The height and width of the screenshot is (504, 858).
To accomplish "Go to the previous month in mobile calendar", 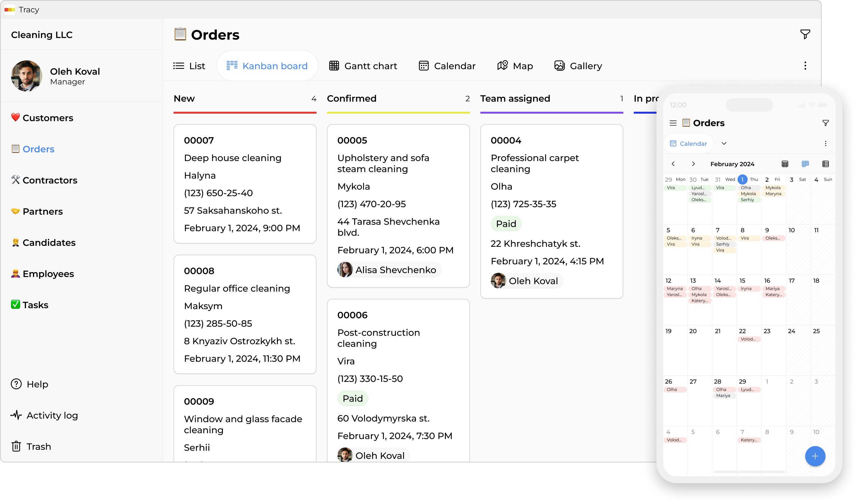I will 673,164.
